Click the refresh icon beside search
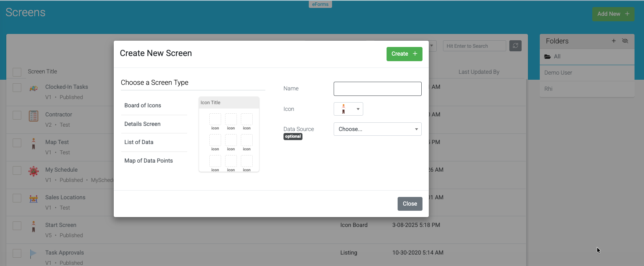644x266 pixels. click(515, 46)
